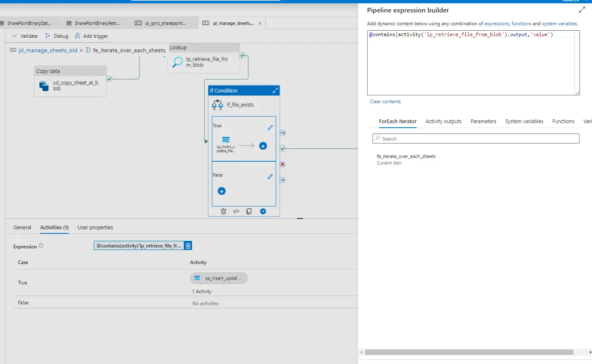
Task: Delete the expression with the trash icon
Action: (188, 246)
